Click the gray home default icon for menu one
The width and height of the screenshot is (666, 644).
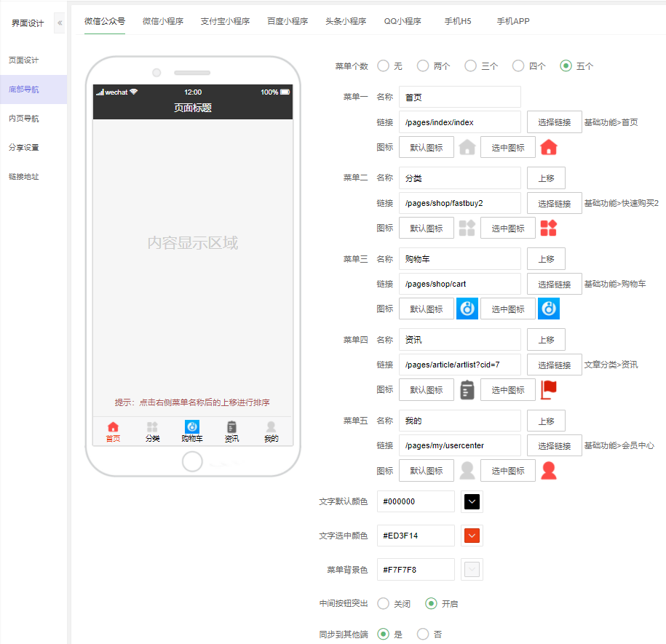(467, 148)
